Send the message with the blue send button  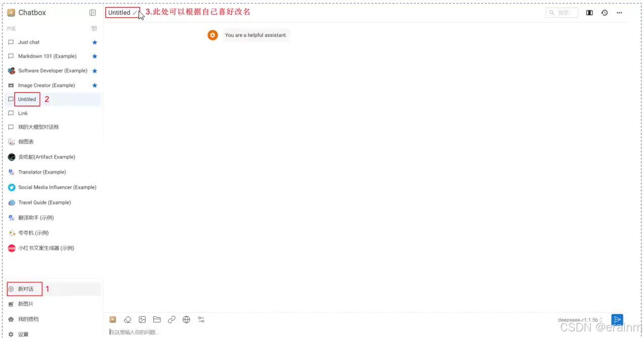point(617,319)
